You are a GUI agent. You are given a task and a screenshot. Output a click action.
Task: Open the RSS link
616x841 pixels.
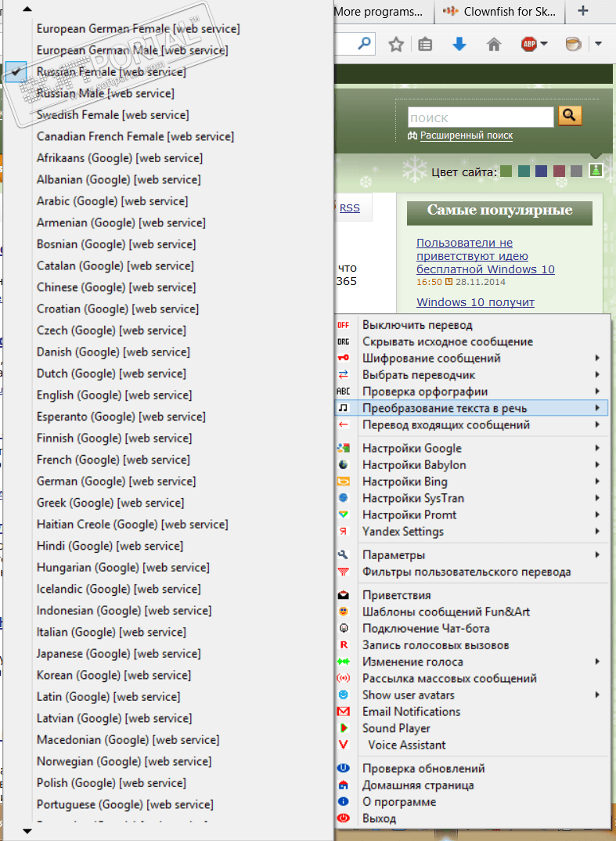(350, 208)
